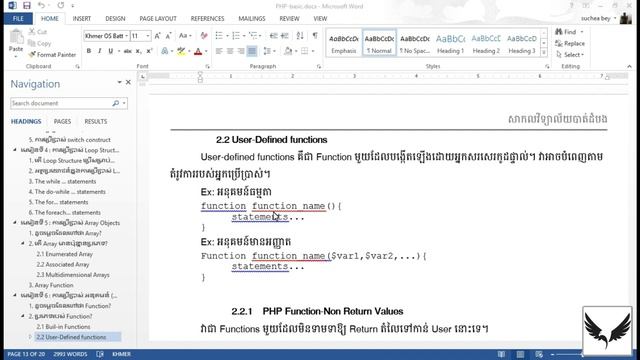The height and width of the screenshot is (360, 640).
Task: Click the Redo icon in title bar
Action: (61, 6)
